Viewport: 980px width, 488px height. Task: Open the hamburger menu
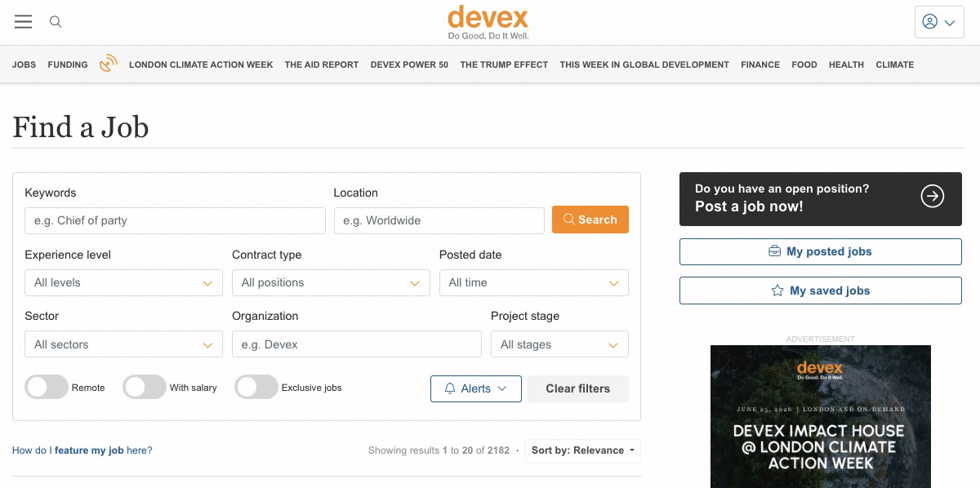23,22
